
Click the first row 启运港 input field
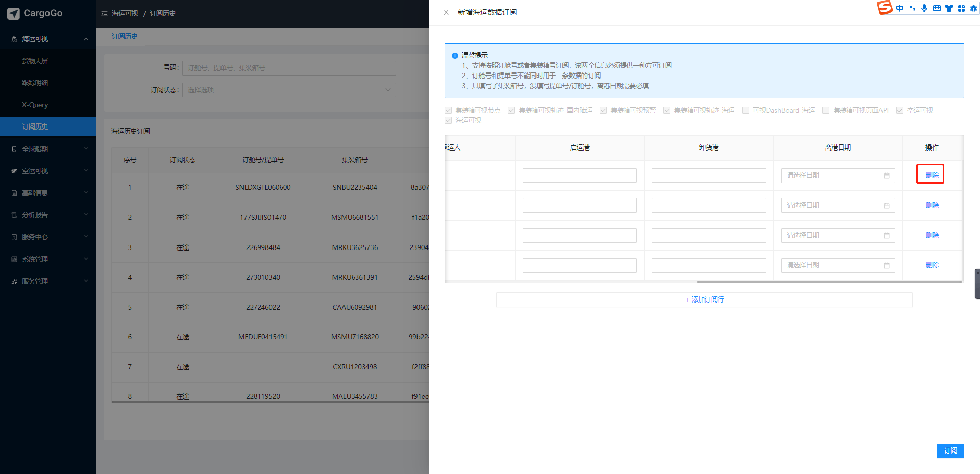pos(580,176)
